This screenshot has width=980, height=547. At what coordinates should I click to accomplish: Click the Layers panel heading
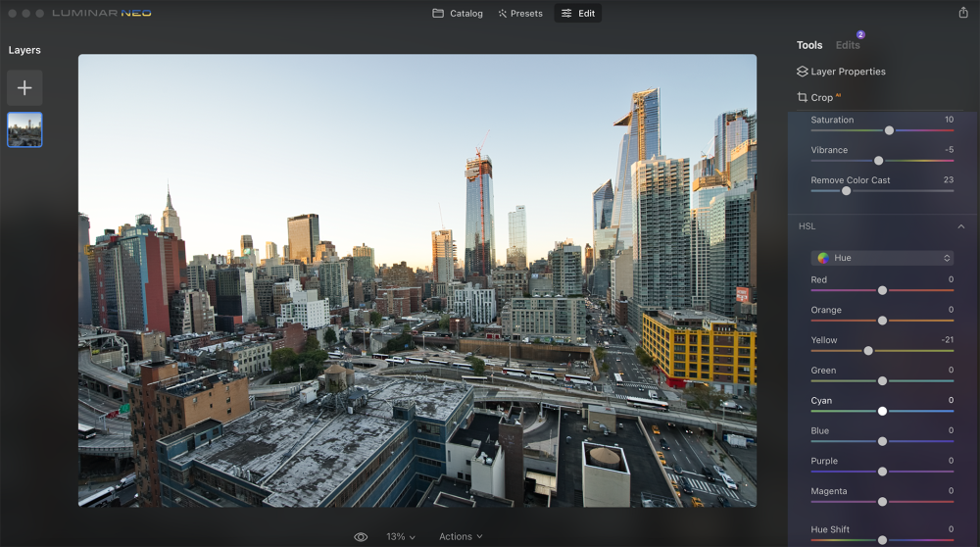pos(24,50)
